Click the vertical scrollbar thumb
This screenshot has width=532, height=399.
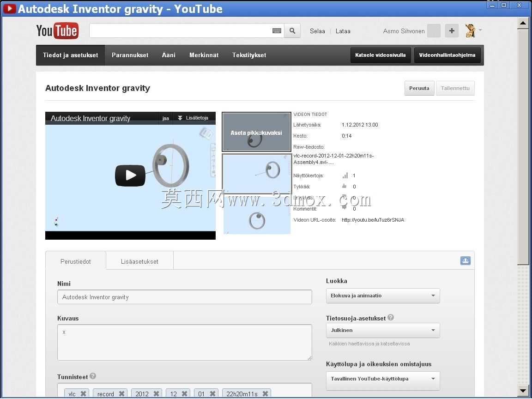[523, 147]
